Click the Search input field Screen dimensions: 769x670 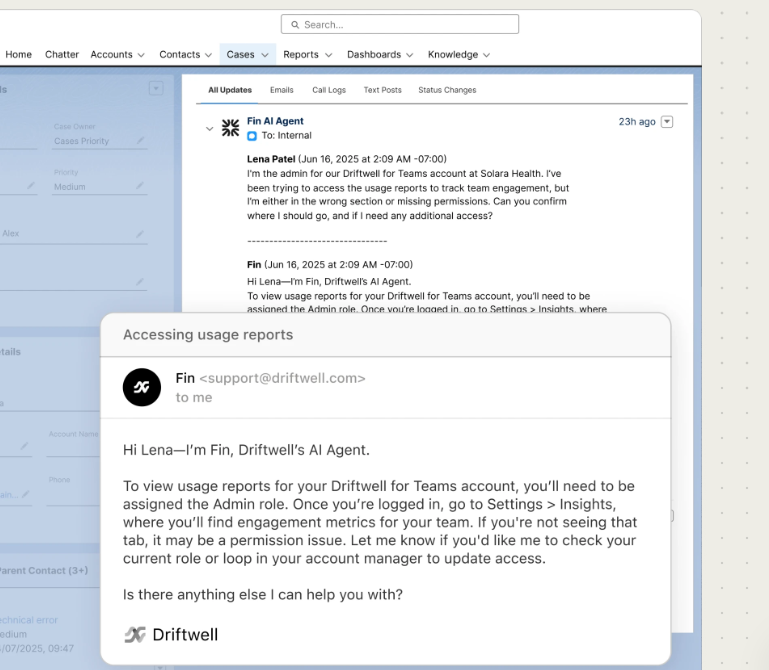point(400,25)
